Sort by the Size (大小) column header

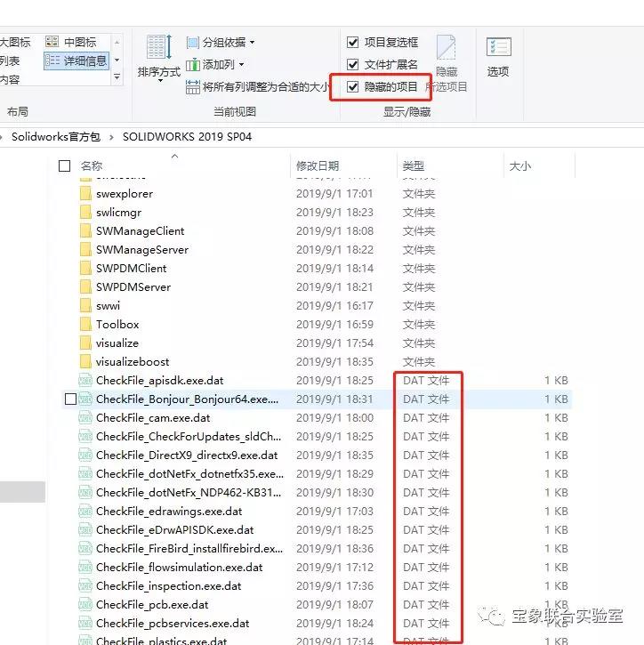click(x=520, y=165)
